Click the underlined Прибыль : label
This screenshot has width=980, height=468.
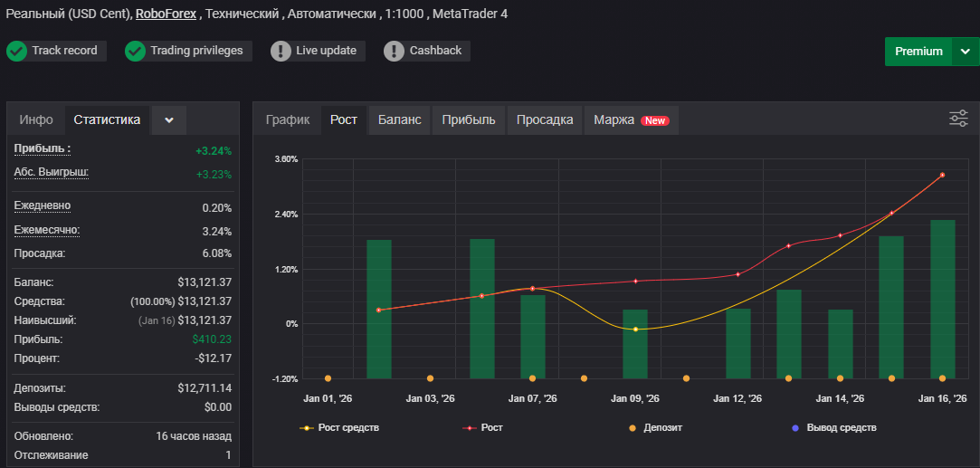click(43, 148)
